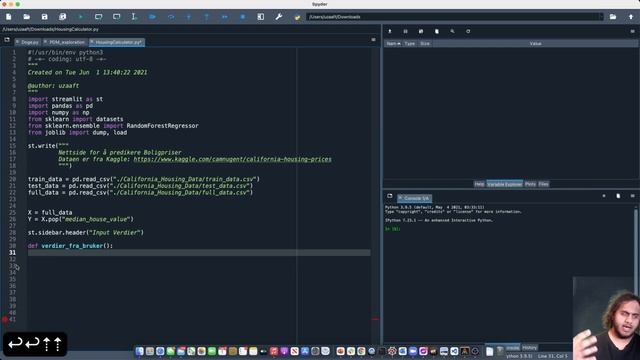The width and height of the screenshot is (640, 360).
Task: Click the train_data read_csv line
Action: tap(144, 179)
